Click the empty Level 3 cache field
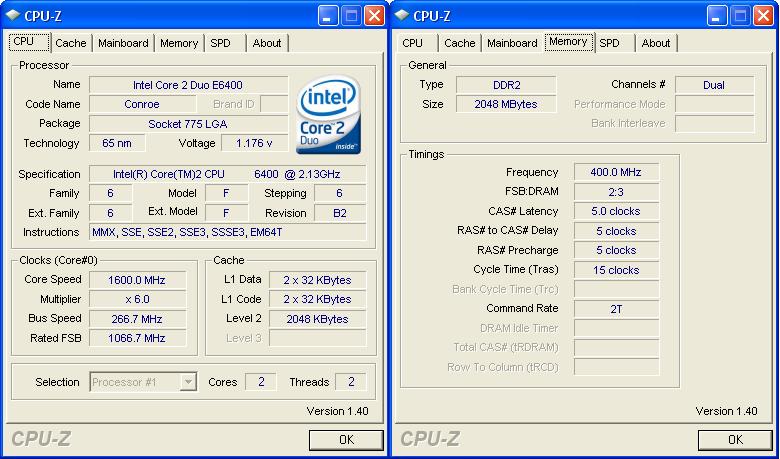The width and height of the screenshot is (780, 459). [317, 338]
